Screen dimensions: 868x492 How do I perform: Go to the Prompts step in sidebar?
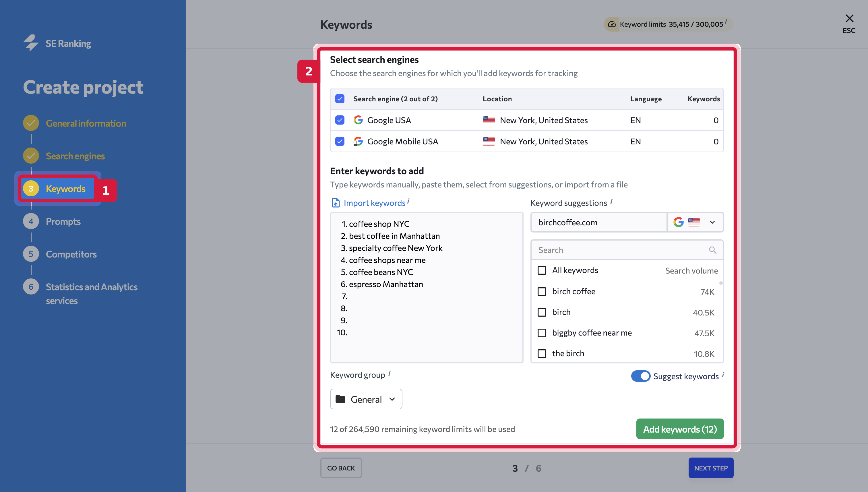[63, 221]
